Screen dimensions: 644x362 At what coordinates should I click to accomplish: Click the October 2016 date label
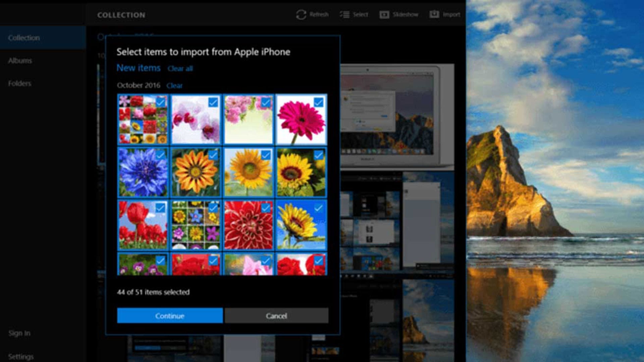(139, 85)
